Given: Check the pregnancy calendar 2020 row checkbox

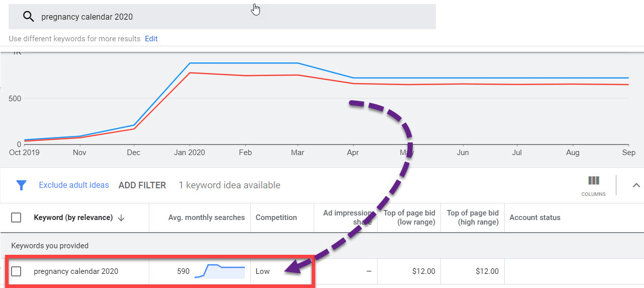Looking at the screenshot, I should tap(16, 271).
